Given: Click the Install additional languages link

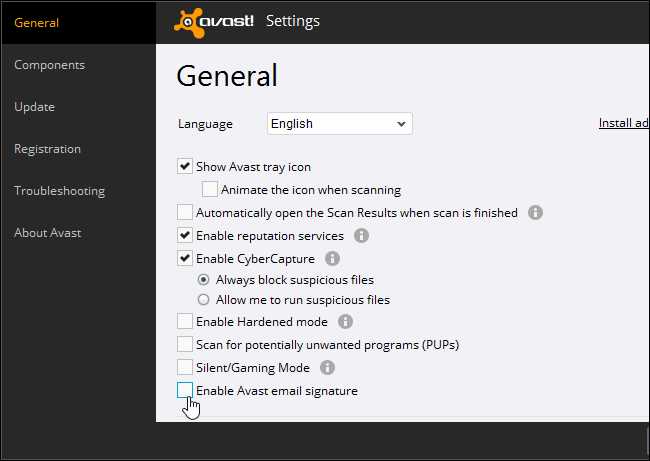Looking at the screenshot, I should click(623, 123).
